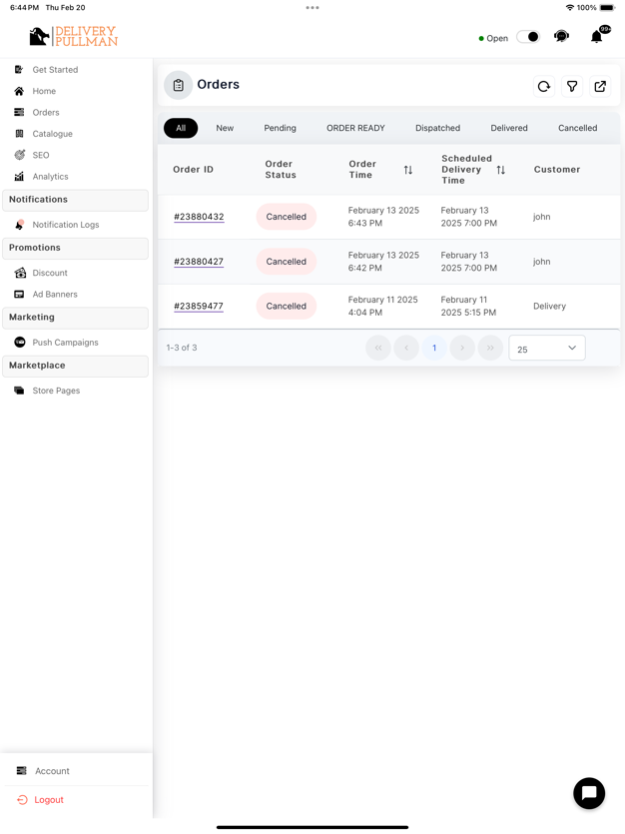625x834 pixels.
Task: Collapse the Marketing sidebar section
Action: click(75, 318)
